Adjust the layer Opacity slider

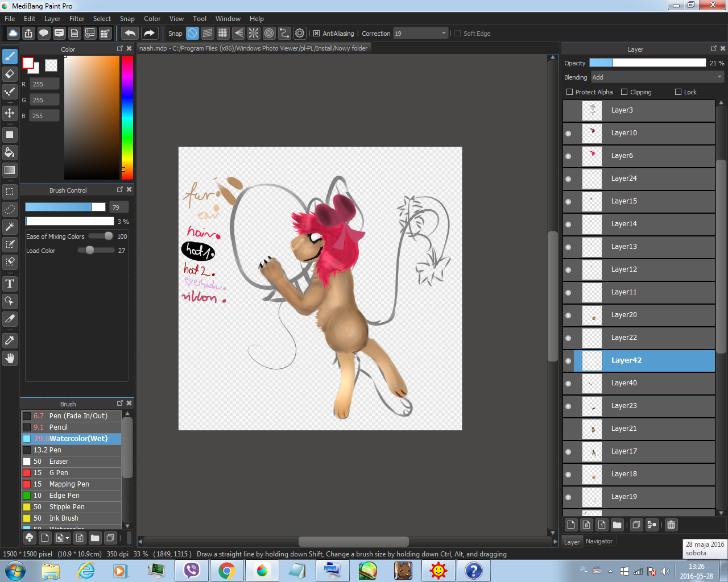[647, 63]
